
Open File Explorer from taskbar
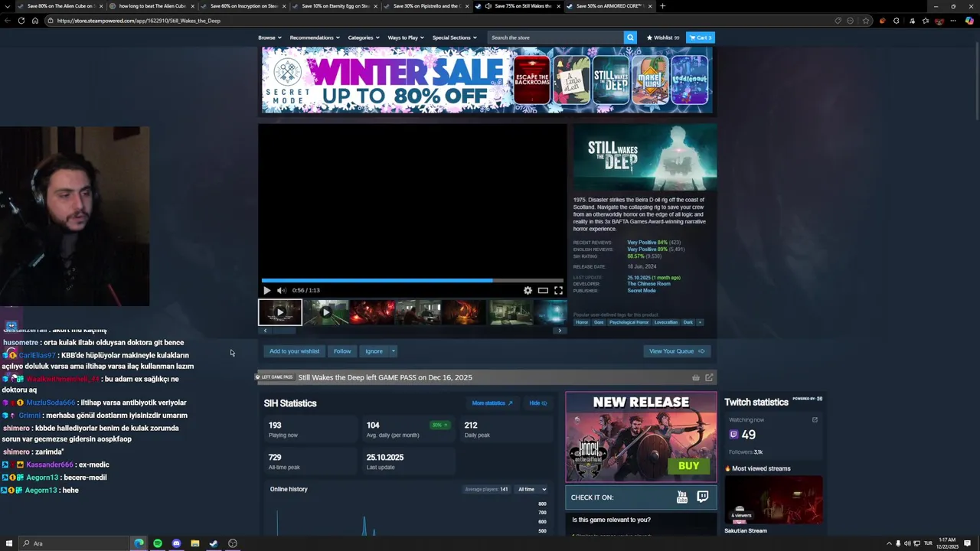(194, 543)
